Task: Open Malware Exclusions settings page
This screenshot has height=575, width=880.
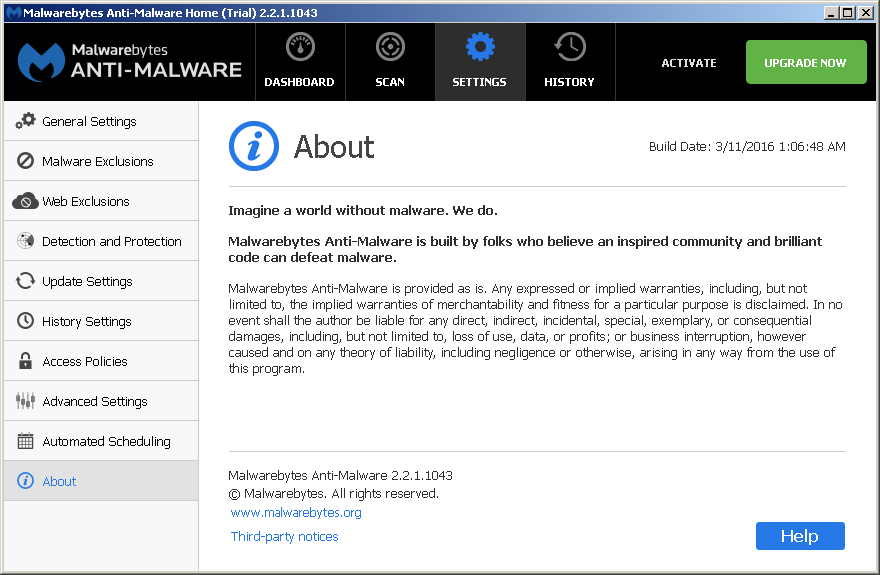Action: tap(98, 161)
